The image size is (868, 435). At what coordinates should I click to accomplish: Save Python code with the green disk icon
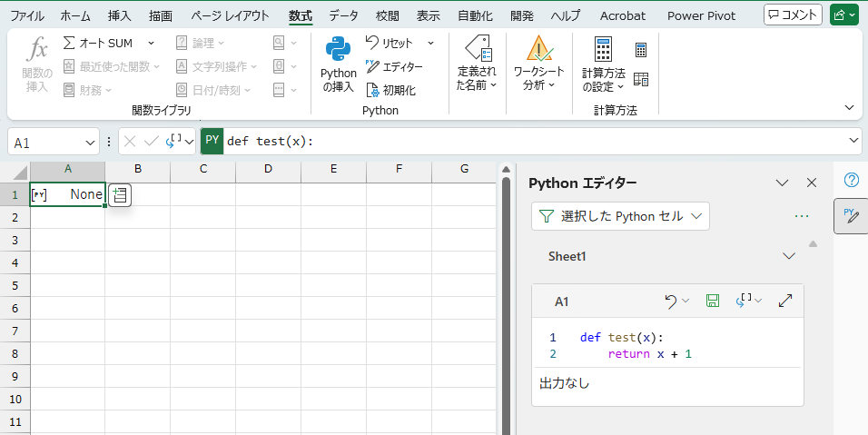712,302
